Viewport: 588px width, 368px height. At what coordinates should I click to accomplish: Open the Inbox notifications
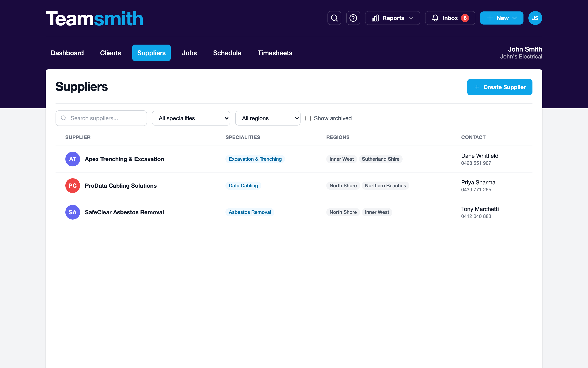[450, 18]
